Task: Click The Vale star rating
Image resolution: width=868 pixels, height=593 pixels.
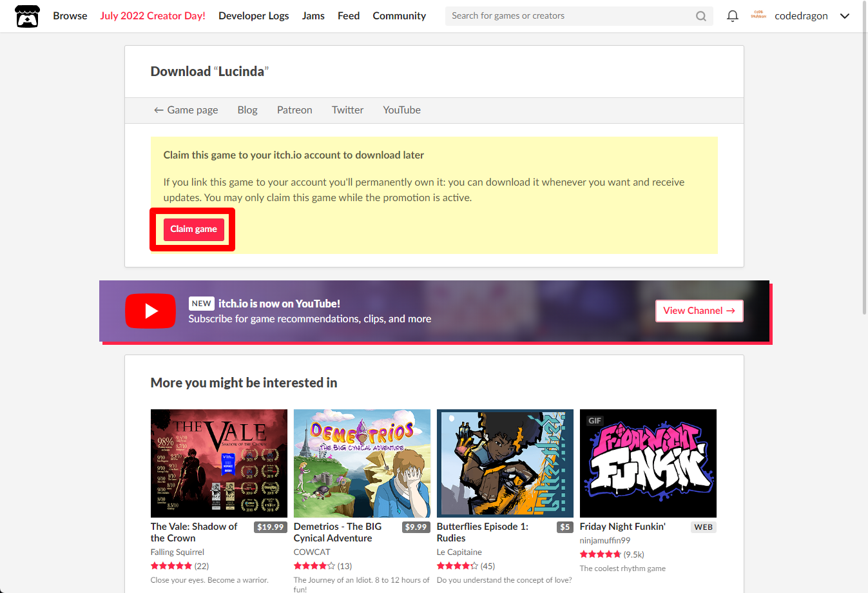Action: pyautogui.click(x=171, y=566)
